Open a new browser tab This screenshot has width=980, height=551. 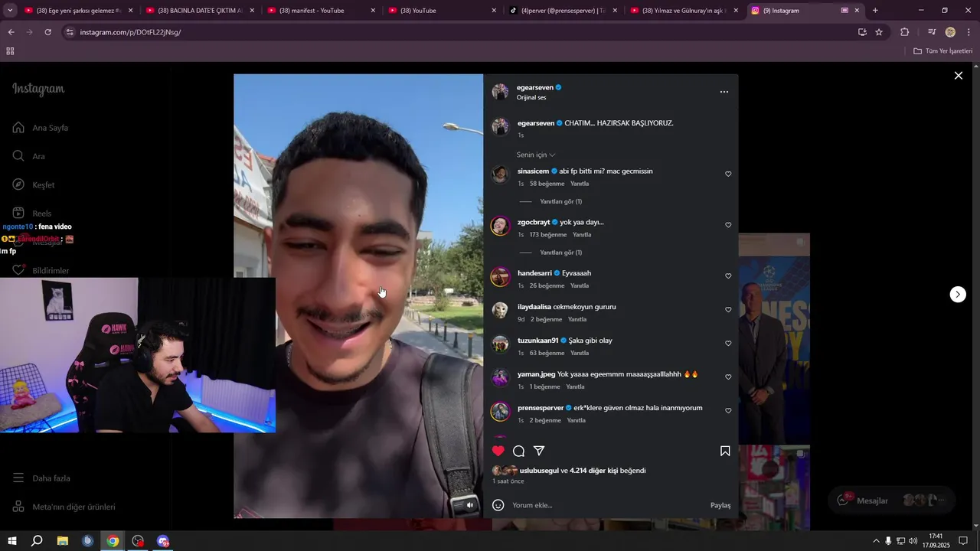pyautogui.click(x=875, y=11)
